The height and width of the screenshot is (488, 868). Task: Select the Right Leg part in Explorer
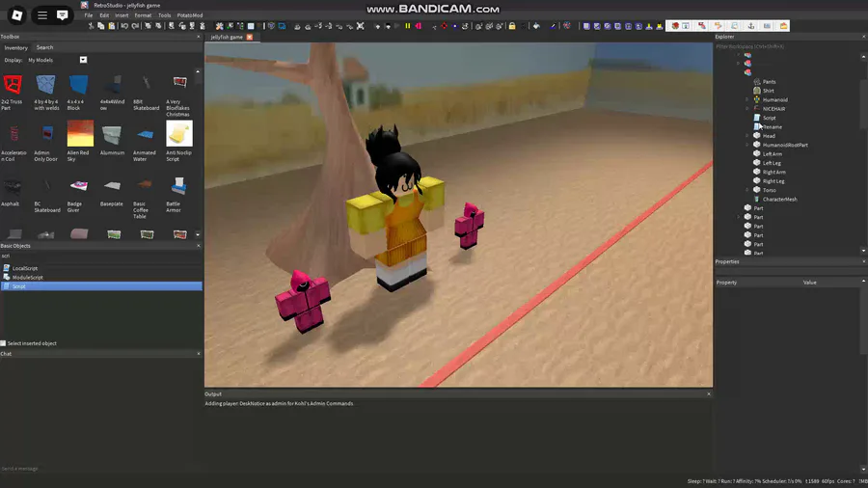coord(773,181)
